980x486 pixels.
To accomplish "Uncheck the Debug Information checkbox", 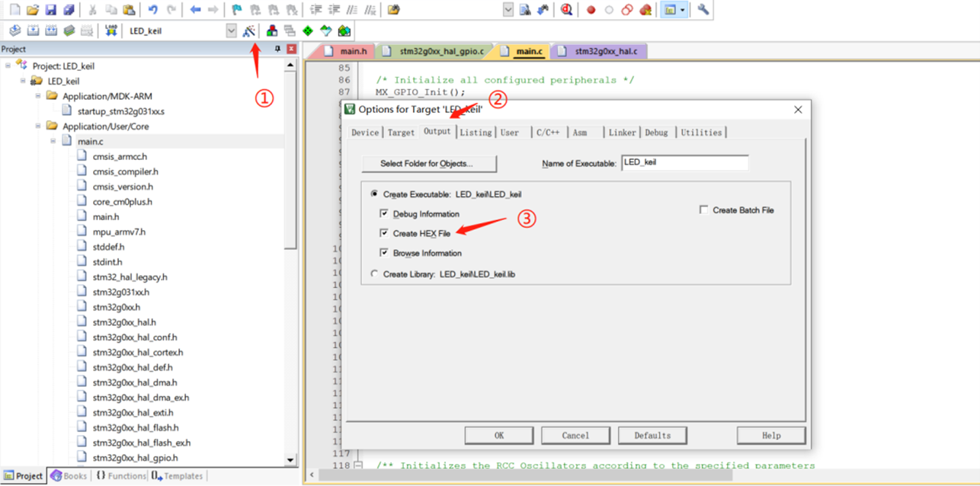I will 384,214.
